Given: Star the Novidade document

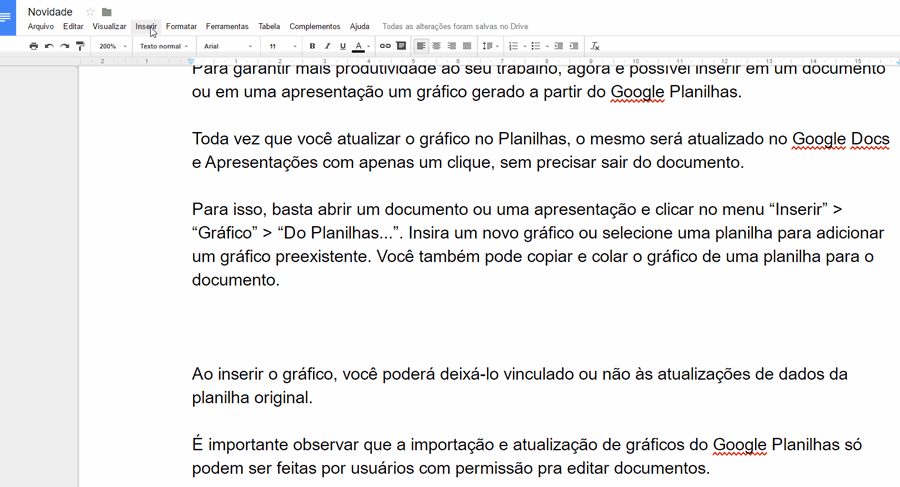Looking at the screenshot, I should [x=90, y=12].
